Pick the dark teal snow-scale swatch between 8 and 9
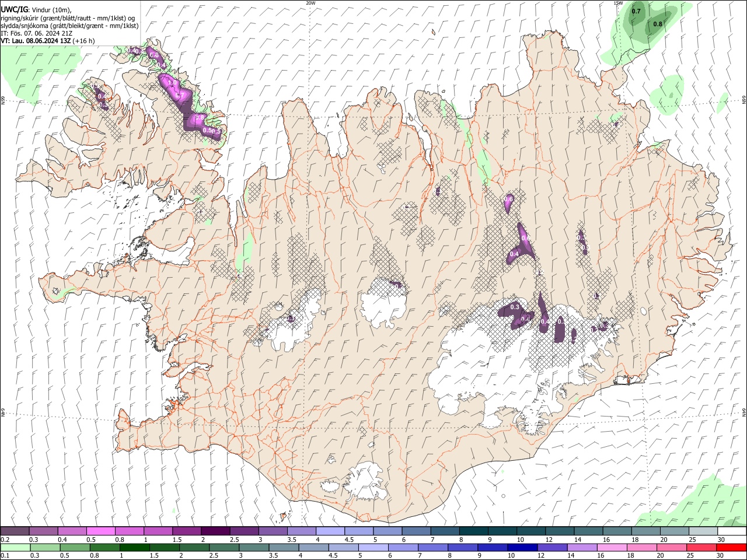 coord(474,531)
